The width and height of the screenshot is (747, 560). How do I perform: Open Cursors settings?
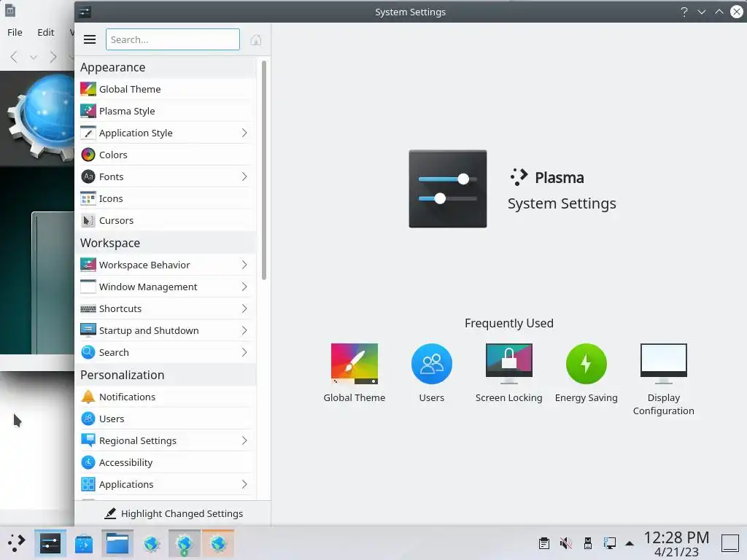tap(166, 220)
